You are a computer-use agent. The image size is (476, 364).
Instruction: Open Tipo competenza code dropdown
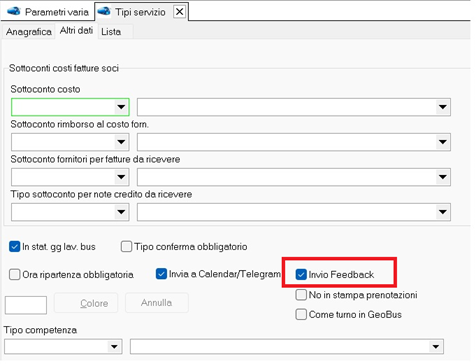point(114,347)
